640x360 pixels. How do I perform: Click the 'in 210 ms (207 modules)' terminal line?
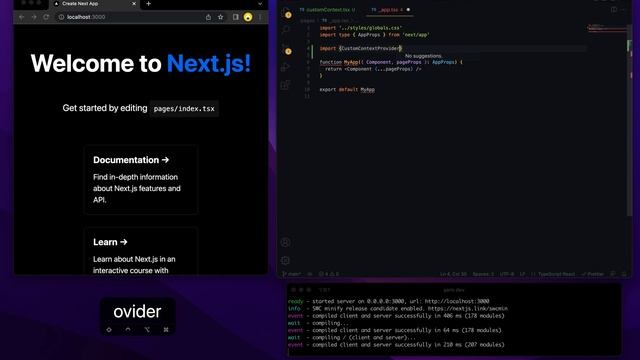[x=396, y=345]
